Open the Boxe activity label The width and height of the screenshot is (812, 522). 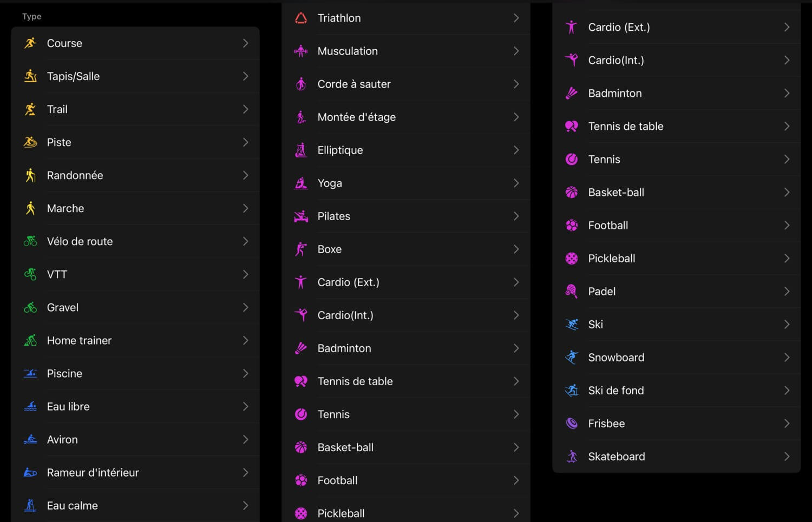click(x=329, y=249)
